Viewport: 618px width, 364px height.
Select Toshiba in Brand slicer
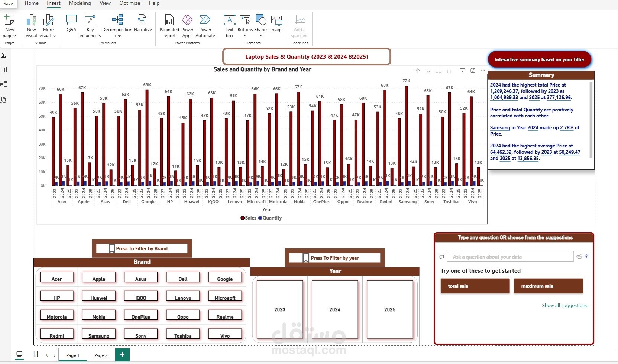[x=183, y=334]
